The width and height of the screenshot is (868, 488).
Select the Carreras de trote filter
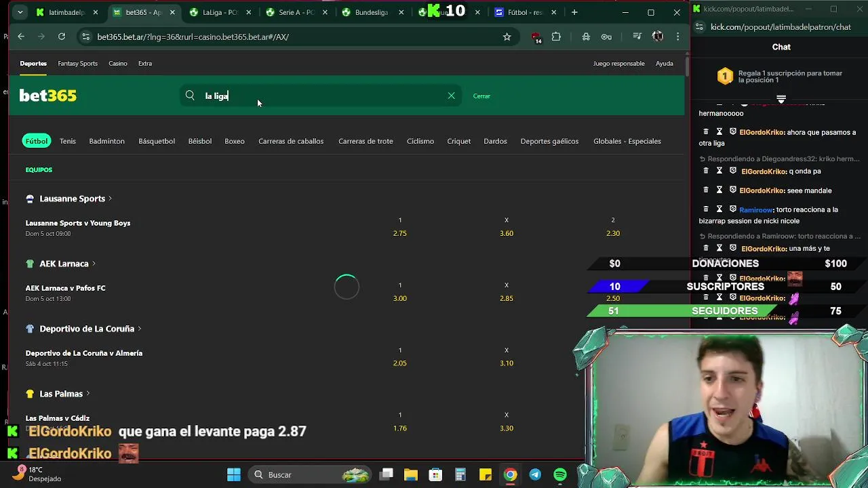point(366,141)
